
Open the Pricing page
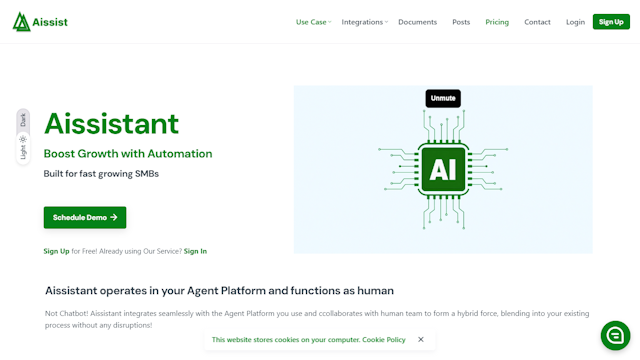click(497, 22)
